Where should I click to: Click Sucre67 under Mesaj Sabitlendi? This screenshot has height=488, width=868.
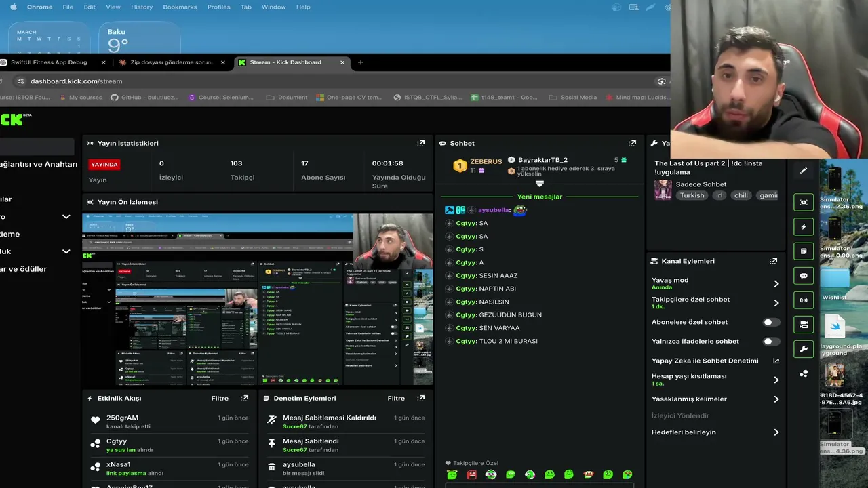click(x=294, y=450)
